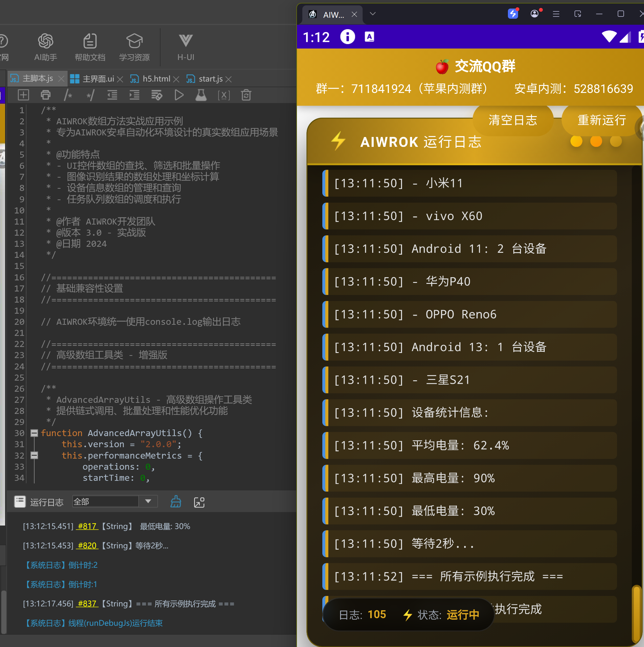This screenshot has height=647, width=644.
Task: Click log entry '- vivo X60'
Action: point(470,216)
